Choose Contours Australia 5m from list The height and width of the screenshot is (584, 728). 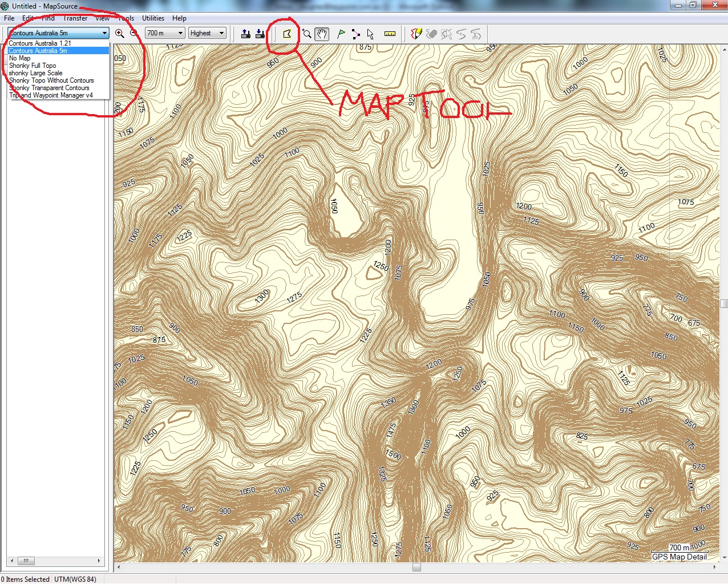(58, 51)
